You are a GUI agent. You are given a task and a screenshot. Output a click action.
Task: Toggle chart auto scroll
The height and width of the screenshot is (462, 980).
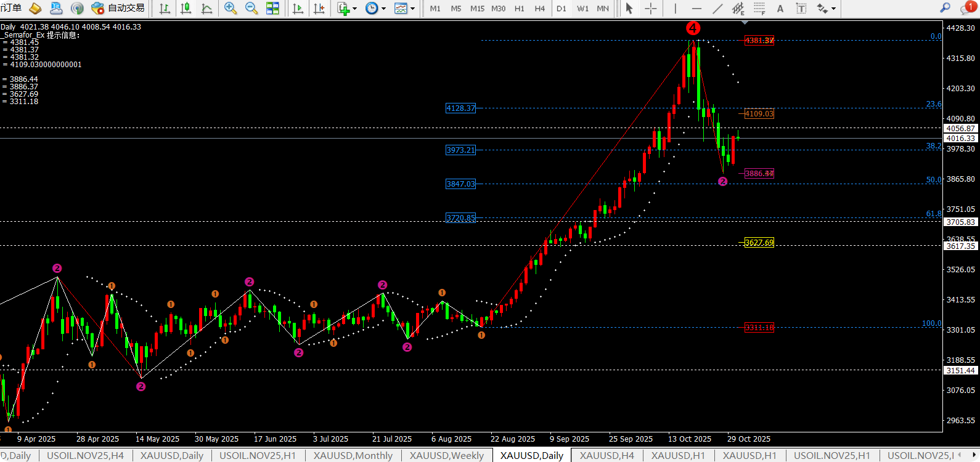click(x=298, y=9)
